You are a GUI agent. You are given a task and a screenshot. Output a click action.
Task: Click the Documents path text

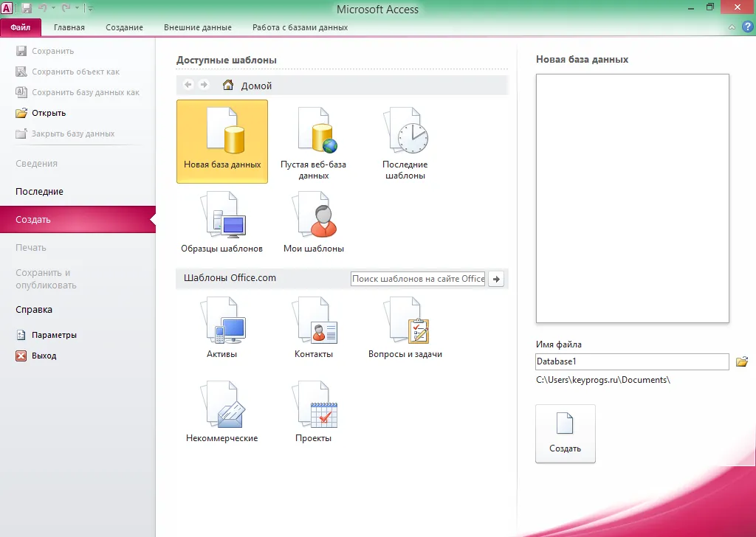(603, 380)
